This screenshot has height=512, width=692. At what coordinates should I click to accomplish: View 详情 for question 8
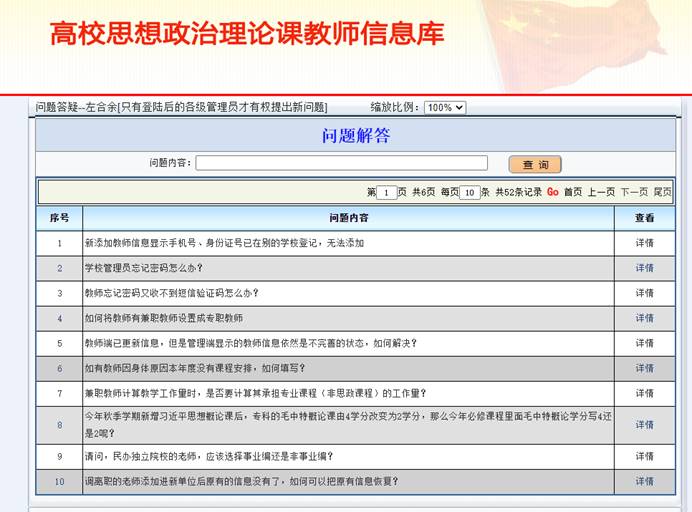[644, 425]
